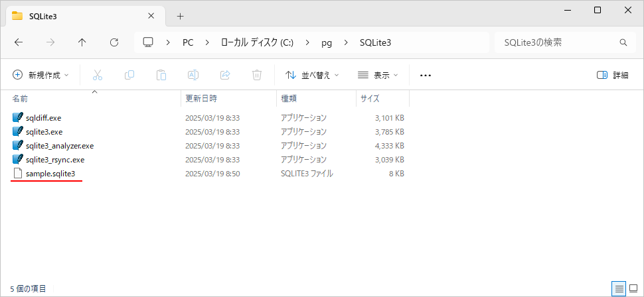Image resolution: width=644 pixels, height=297 pixels.
Task: Add a new Explorer tab
Action: click(x=180, y=17)
